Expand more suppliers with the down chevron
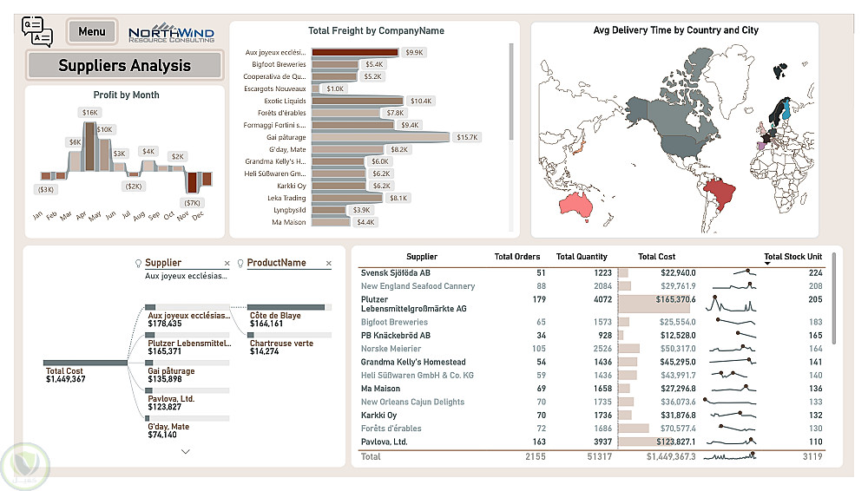This screenshot has width=868, height=491. click(x=186, y=452)
